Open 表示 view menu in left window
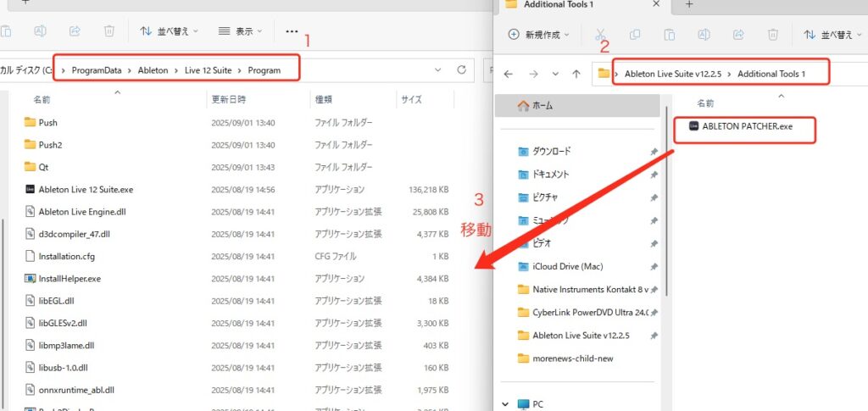This screenshot has height=411, width=868. 240,31
